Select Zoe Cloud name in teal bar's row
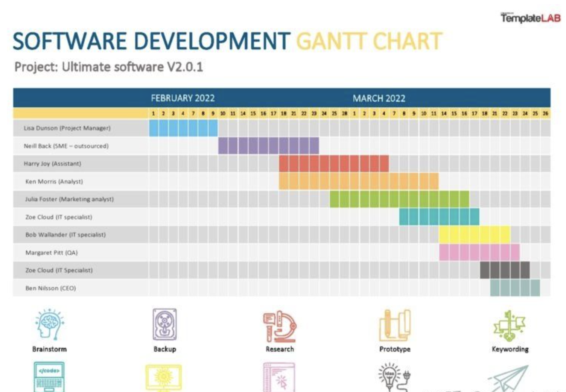 click(x=58, y=217)
